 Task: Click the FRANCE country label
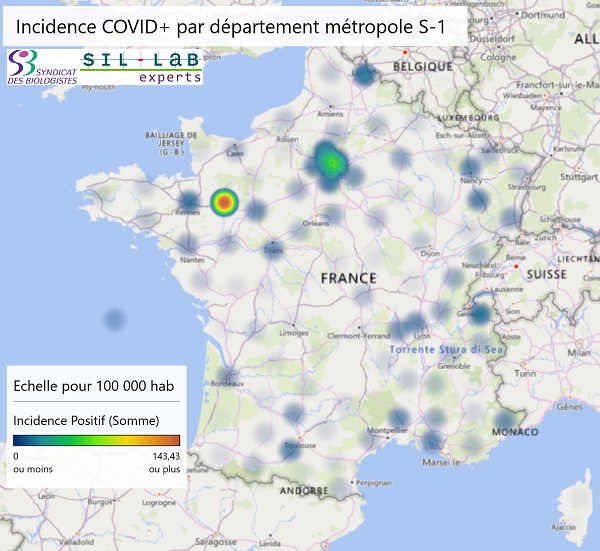pyautogui.click(x=348, y=277)
